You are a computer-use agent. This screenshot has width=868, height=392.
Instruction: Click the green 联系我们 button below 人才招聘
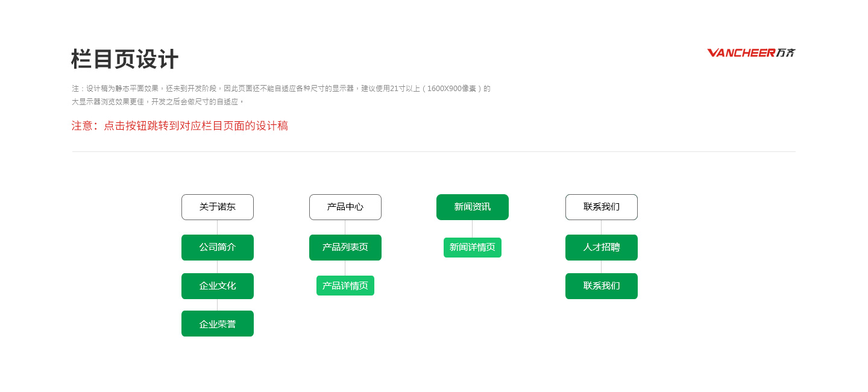point(602,286)
